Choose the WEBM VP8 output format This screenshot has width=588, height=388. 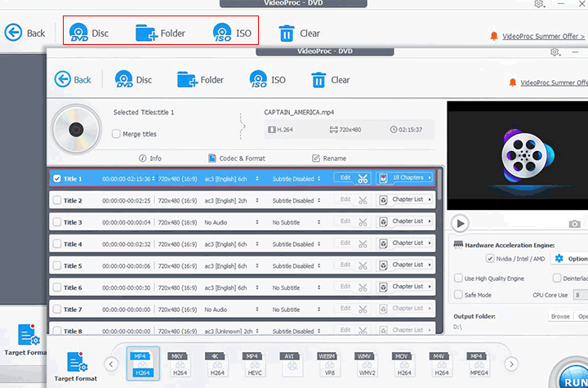click(x=329, y=363)
